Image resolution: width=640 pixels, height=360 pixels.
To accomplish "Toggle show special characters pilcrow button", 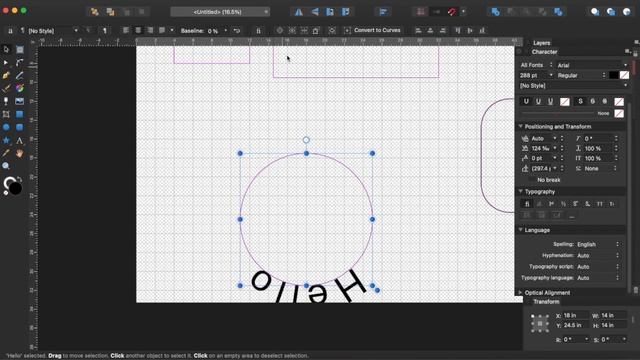I will [104, 31].
